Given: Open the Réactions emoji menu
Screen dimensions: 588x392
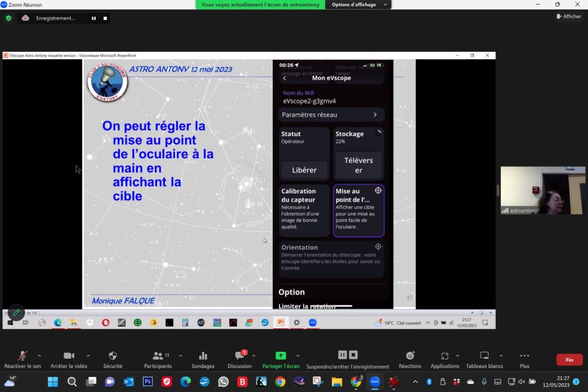Looking at the screenshot, I should click(x=410, y=359).
